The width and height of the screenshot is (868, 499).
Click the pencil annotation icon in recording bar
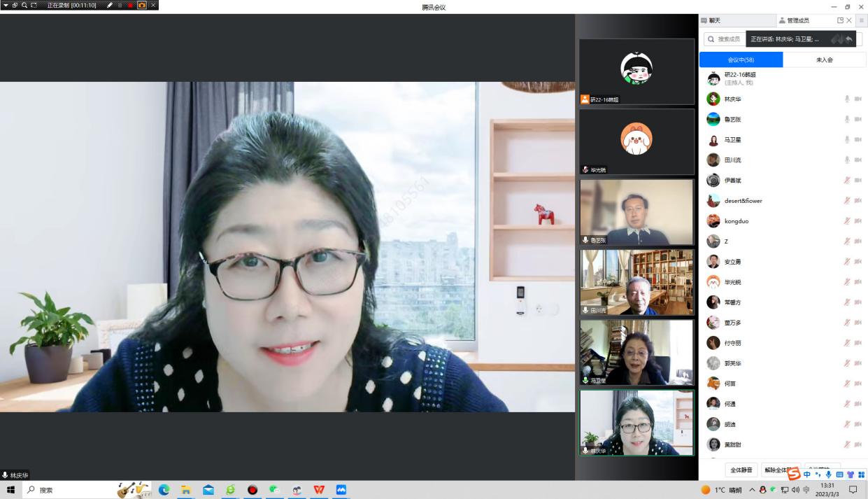[110, 5]
